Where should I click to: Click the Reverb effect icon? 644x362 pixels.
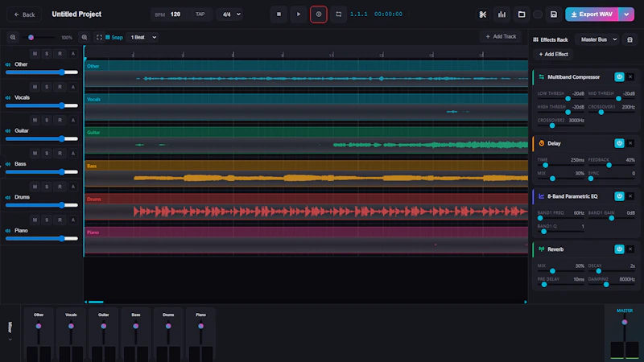tap(541, 249)
